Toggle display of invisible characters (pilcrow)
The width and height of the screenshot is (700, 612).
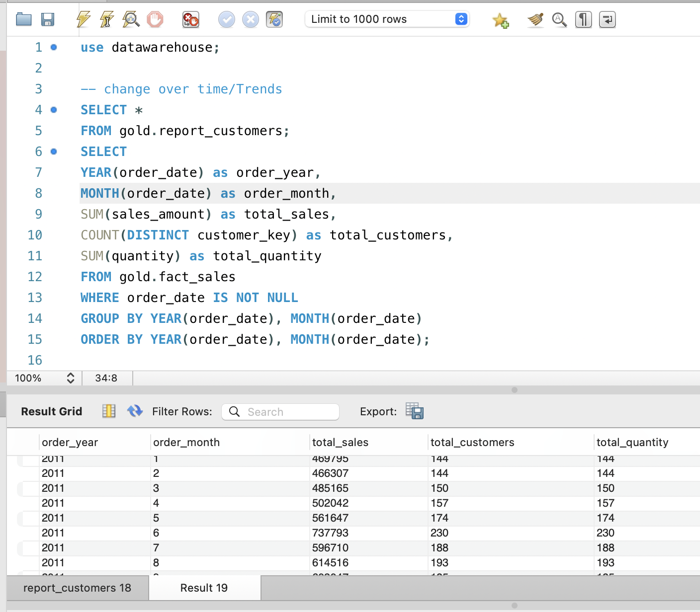583,19
